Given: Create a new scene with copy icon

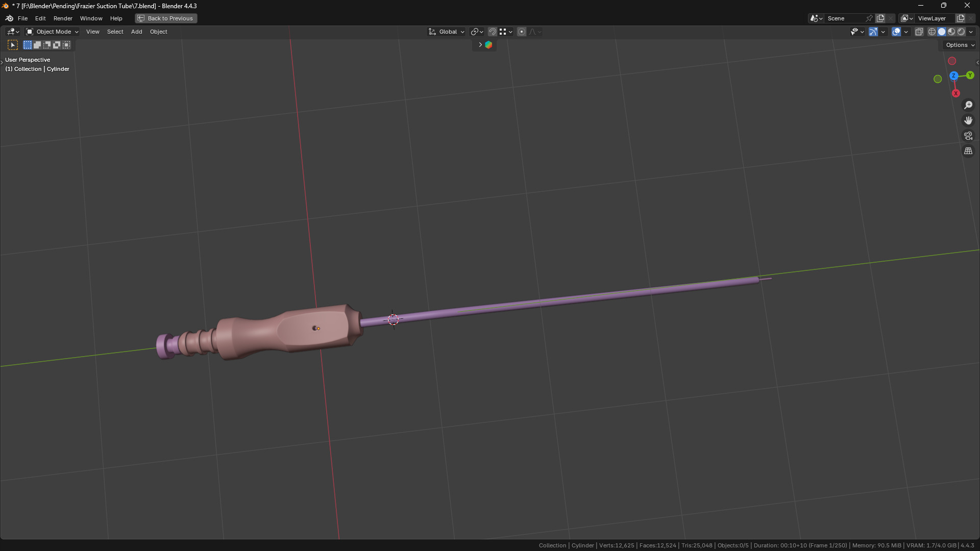Looking at the screenshot, I should click(880, 18).
